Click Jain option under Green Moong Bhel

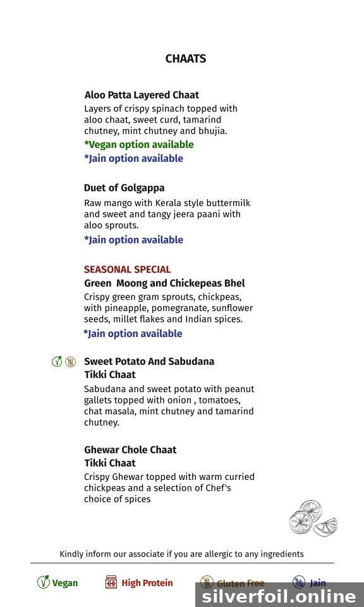pyautogui.click(x=133, y=333)
